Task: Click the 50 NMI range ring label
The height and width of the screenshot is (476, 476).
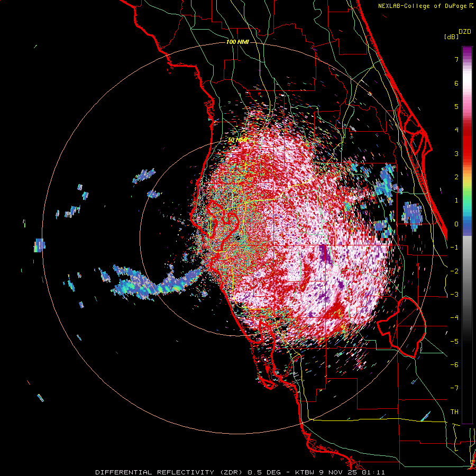Action: coord(237,140)
